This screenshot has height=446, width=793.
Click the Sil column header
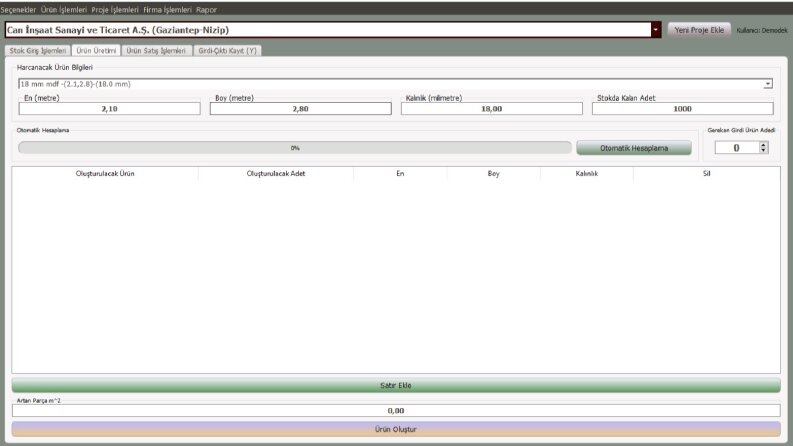(x=707, y=173)
